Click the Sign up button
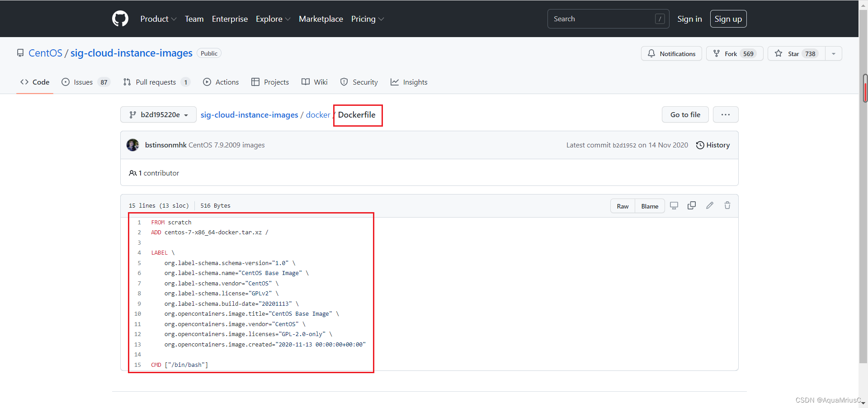The height and width of the screenshot is (408, 868). 728,19
